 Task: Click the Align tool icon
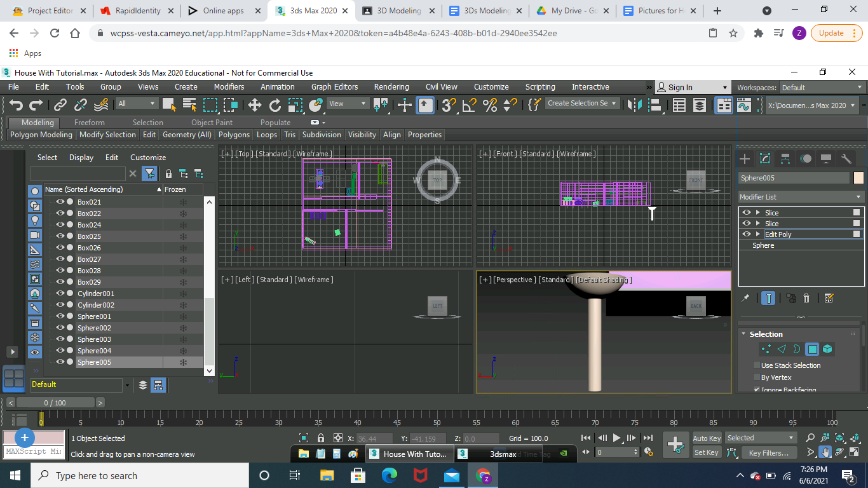(x=654, y=105)
